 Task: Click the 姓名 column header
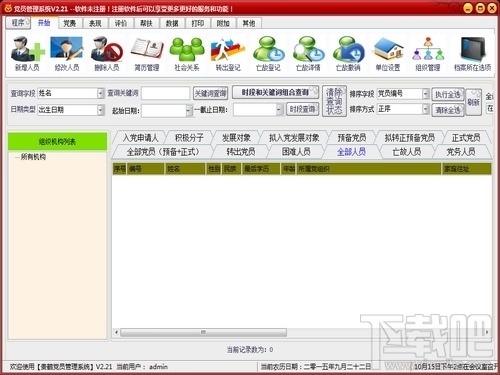tap(185, 169)
